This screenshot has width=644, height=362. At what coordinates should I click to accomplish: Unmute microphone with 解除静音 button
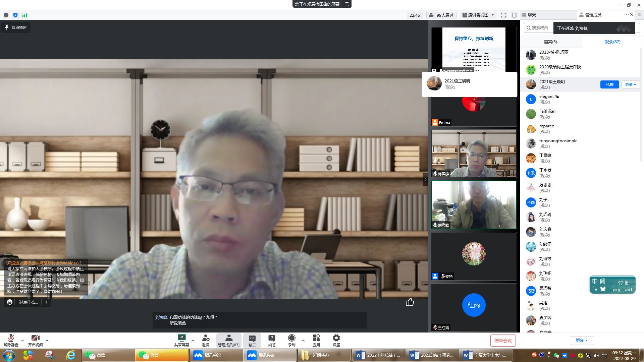11,340
